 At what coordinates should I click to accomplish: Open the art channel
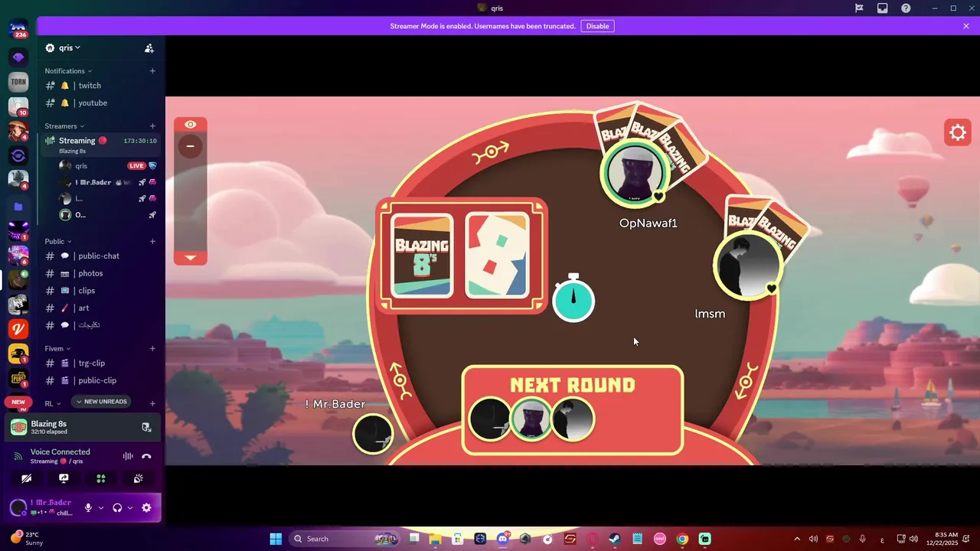click(x=83, y=308)
